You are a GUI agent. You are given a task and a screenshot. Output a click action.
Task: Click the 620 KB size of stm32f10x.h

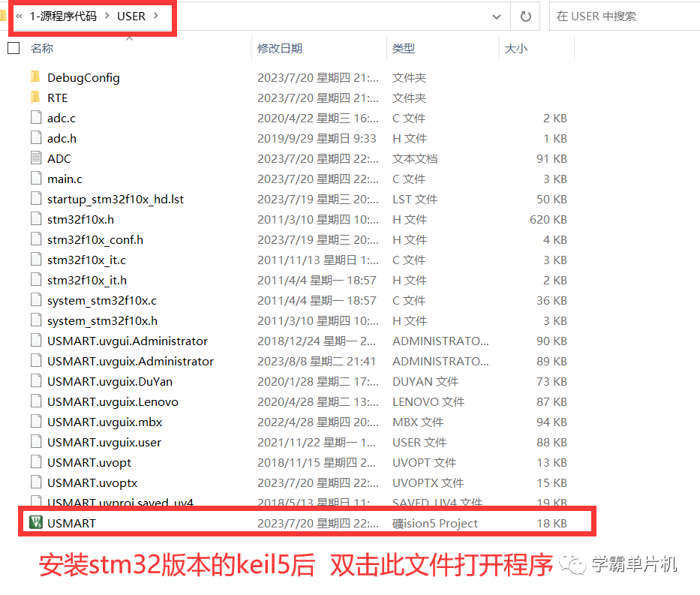(x=548, y=220)
